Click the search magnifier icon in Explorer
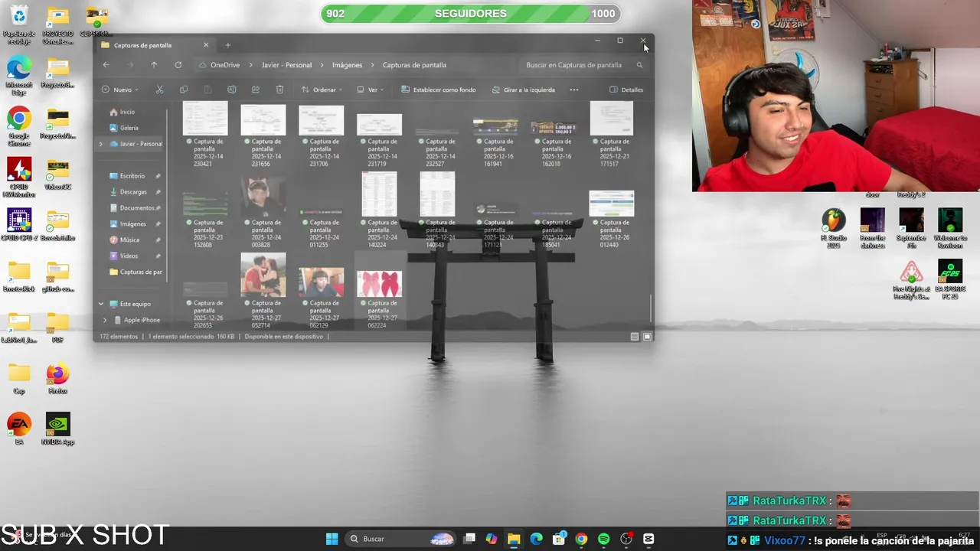The height and width of the screenshot is (551, 980). click(639, 65)
